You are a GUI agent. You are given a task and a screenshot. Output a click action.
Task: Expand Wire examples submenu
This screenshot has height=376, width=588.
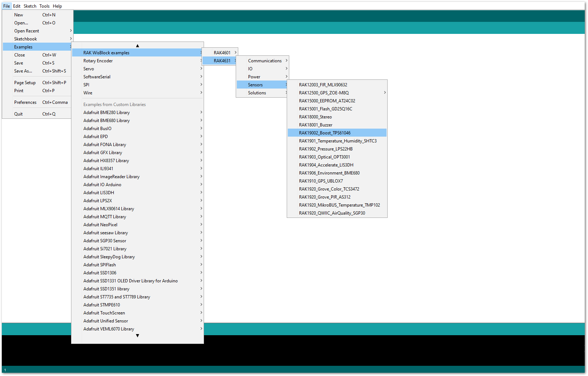point(137,93)
